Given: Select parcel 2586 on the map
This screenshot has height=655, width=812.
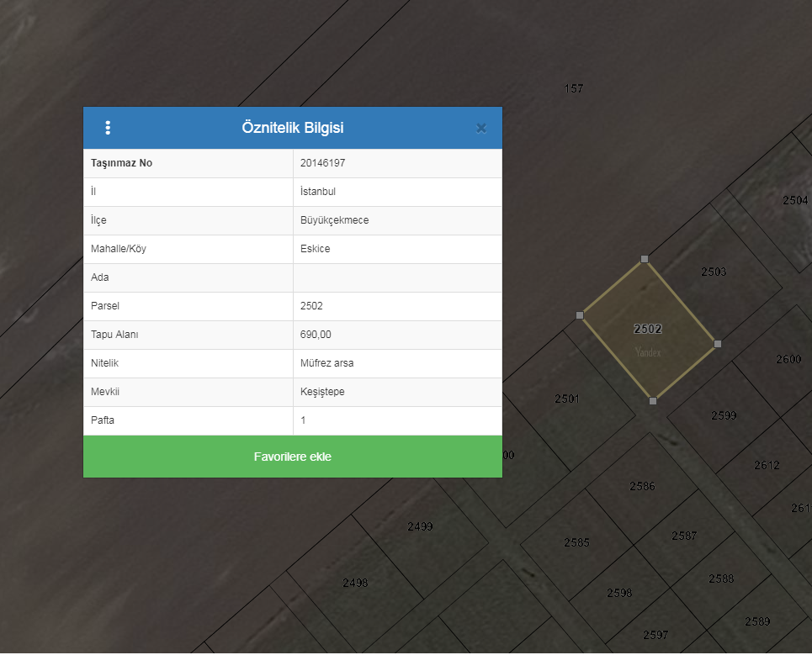Looking at the screenshot, I should [642, 486].
